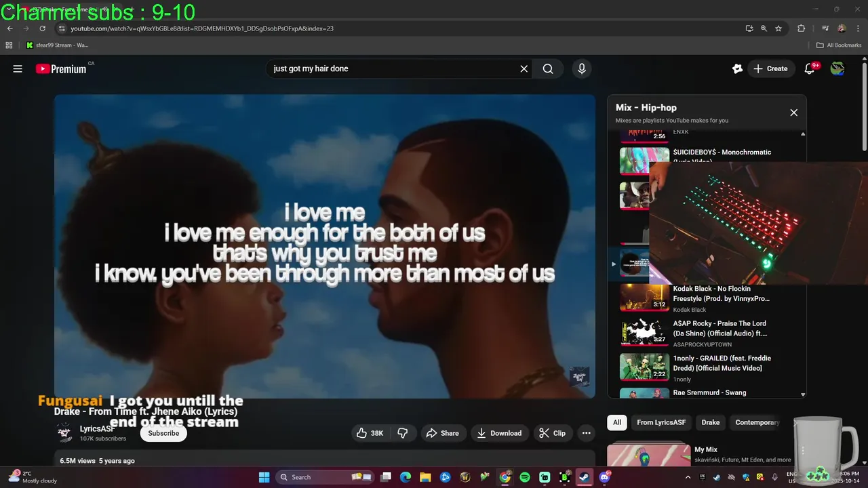This screenshot has height=488, width=868.
Task: Open Steam from the taskbar
Action: 584,477
